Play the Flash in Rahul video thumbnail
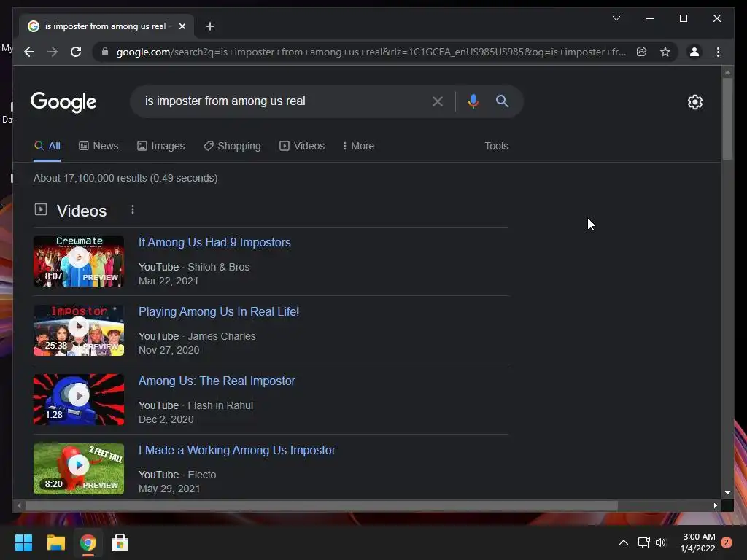The height and width of the screenshot is (560, 747). click(79, 400)
